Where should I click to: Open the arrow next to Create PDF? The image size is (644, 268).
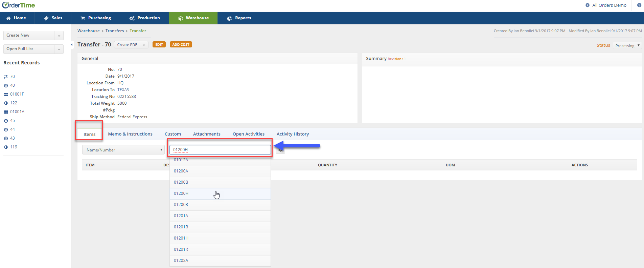click(x=144, y=45)
